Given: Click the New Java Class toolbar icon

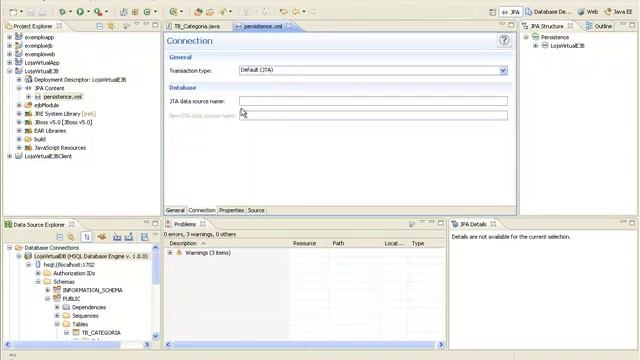Looking at the screenshot, I should (x=147, y=12).
